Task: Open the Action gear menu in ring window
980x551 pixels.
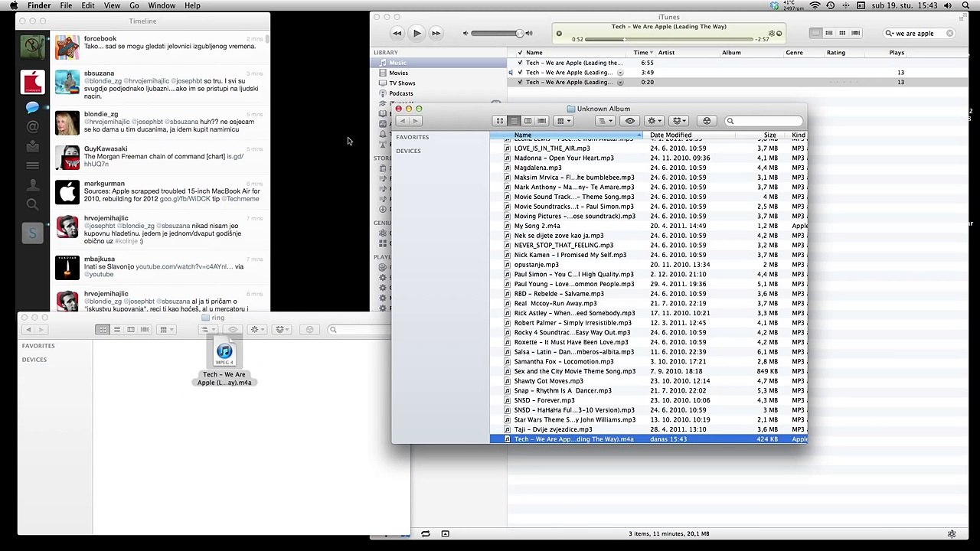Action: [257, 329]
